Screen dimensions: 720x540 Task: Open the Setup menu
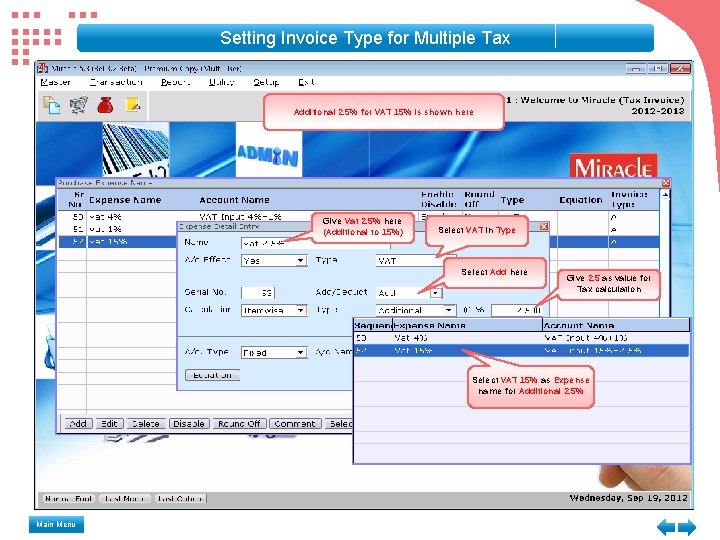tap(266, 82)
